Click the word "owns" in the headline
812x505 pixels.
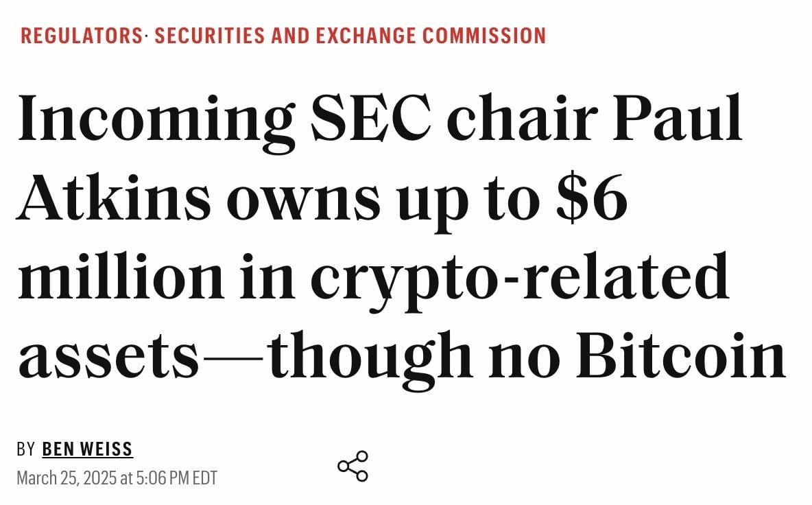click(x=303, y=202)
